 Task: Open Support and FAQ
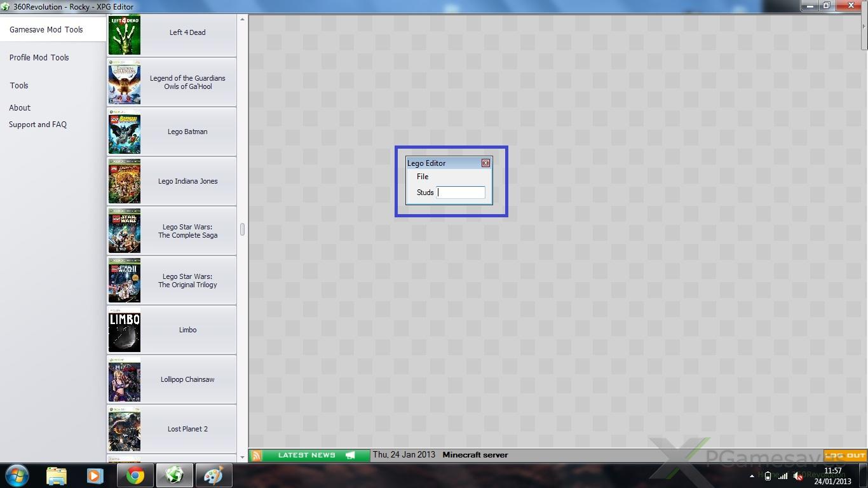38,125
